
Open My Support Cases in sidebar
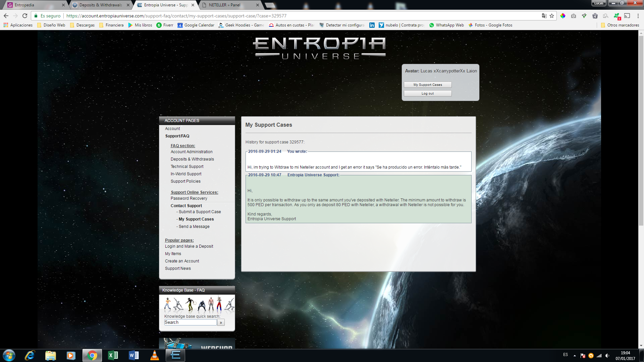pos(196,219)
